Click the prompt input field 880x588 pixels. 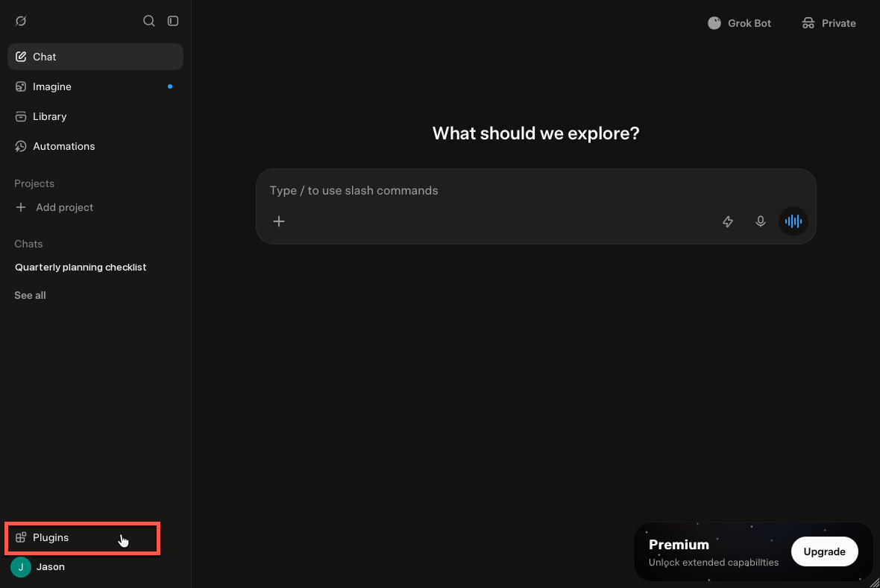coord(536,191)
